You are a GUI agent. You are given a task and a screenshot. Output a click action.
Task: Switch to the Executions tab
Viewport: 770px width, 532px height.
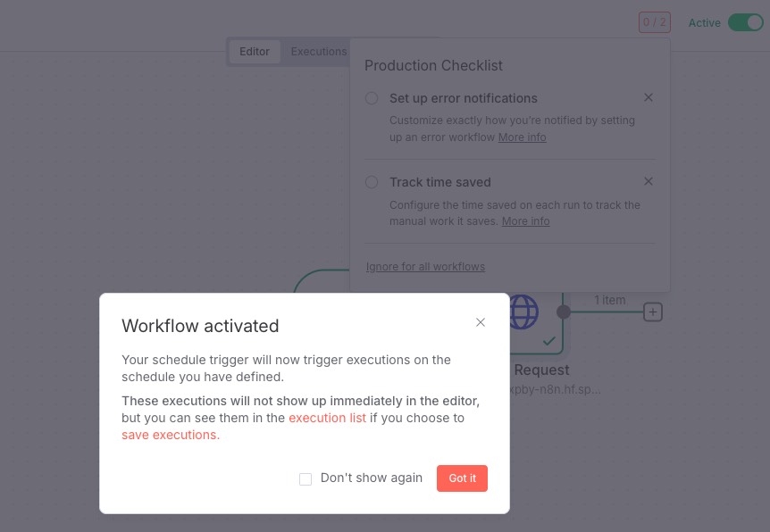pos(318,52)
